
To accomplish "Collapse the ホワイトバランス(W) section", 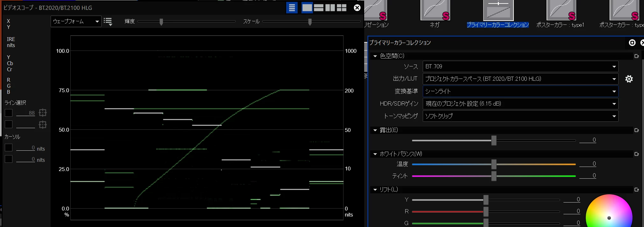I will click(x=375, y=154).
